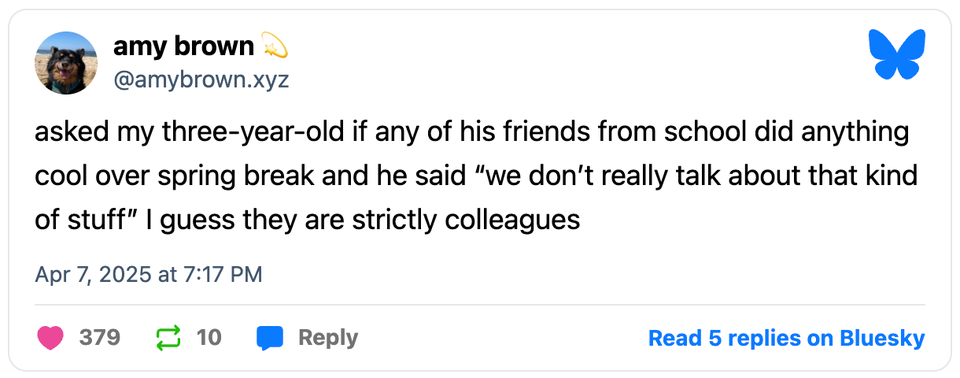Click the green repost arrows icon
960x378 pixels.
point(169,338)
